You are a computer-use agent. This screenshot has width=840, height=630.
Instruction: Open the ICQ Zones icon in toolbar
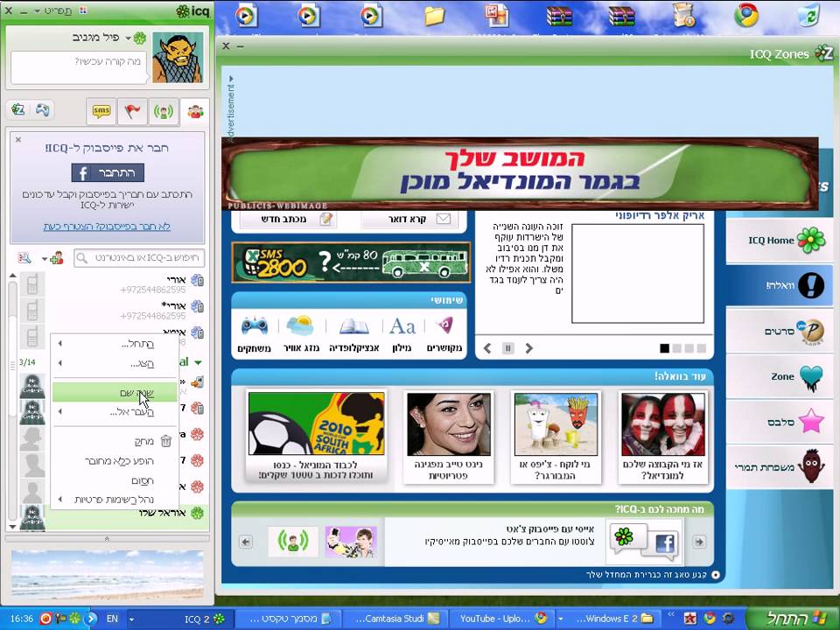(18, 110)
